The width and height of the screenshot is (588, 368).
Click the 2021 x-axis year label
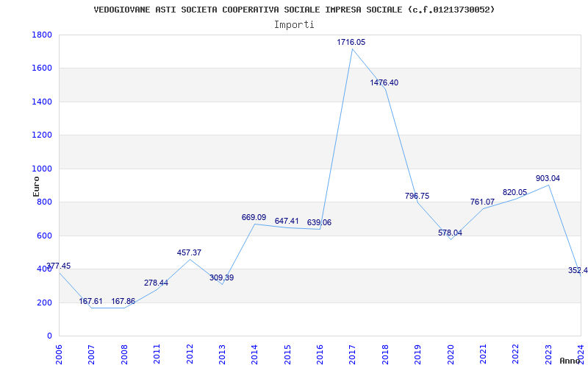point(484,354)
